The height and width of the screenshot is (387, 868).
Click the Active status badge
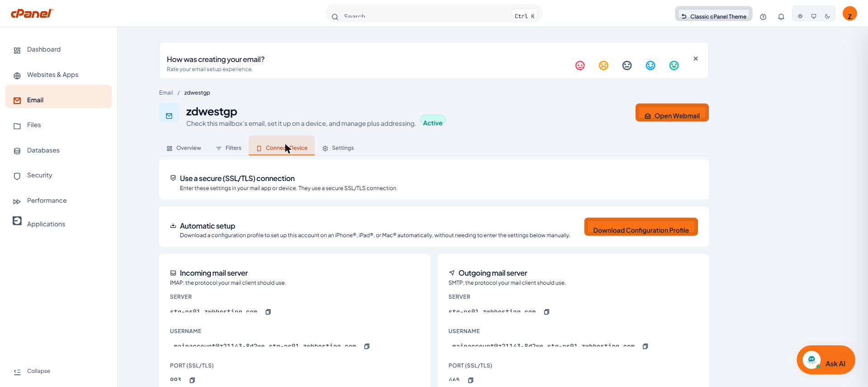tap(433, 121)
